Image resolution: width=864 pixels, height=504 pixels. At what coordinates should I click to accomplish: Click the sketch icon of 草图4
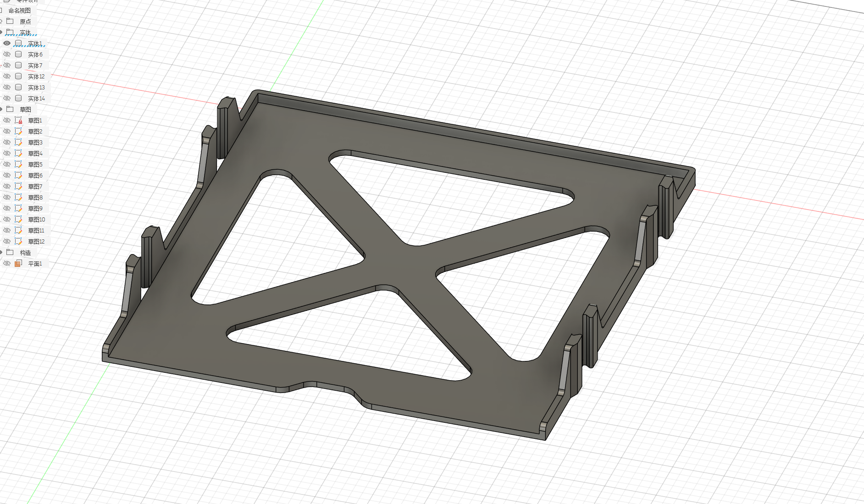(18, 153)
